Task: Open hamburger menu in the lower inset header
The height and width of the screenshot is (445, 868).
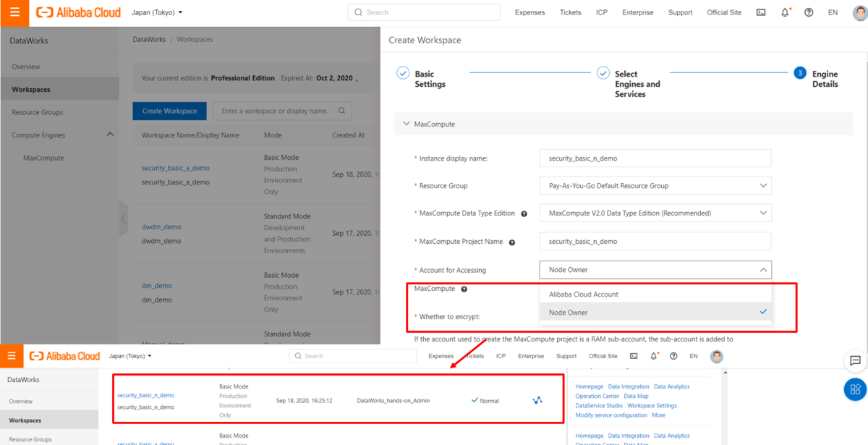Action: (11, 356)
